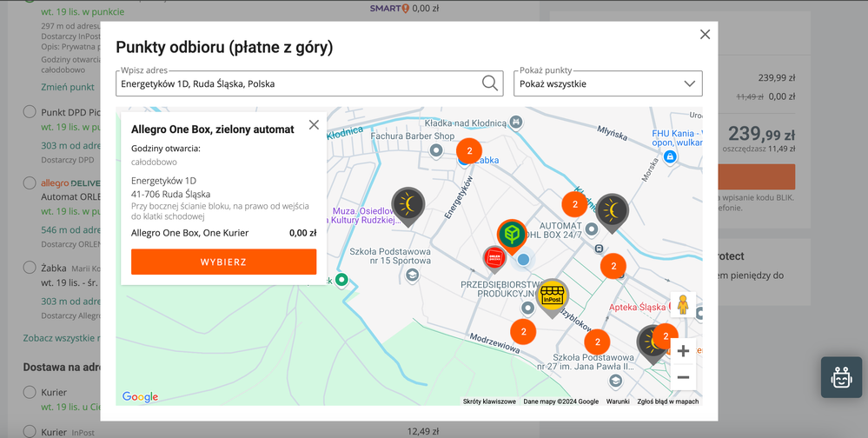
Task: Select the Allegro Delivery Automat ORLEN radio button
Action: [x=30, y=182]
